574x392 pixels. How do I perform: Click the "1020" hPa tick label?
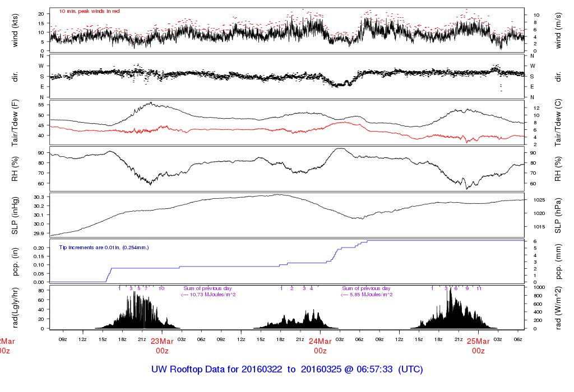pos(539,213)
